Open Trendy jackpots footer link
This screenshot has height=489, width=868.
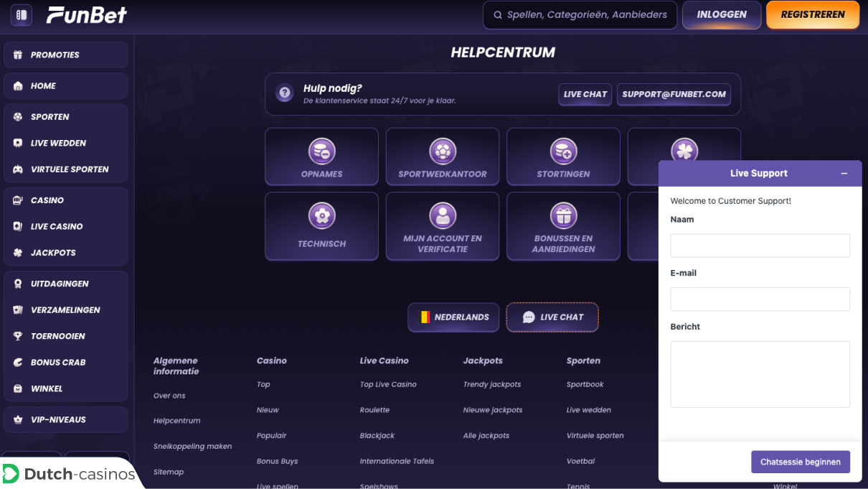(x=492, y=384)
